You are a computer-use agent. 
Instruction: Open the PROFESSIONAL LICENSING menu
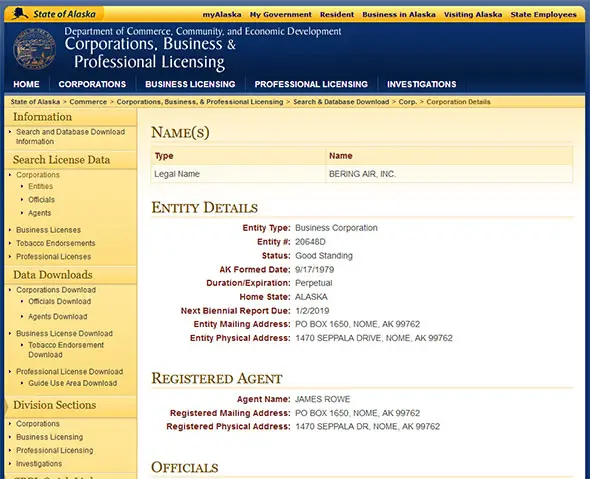pyautogui.click(x=311, y=84)
